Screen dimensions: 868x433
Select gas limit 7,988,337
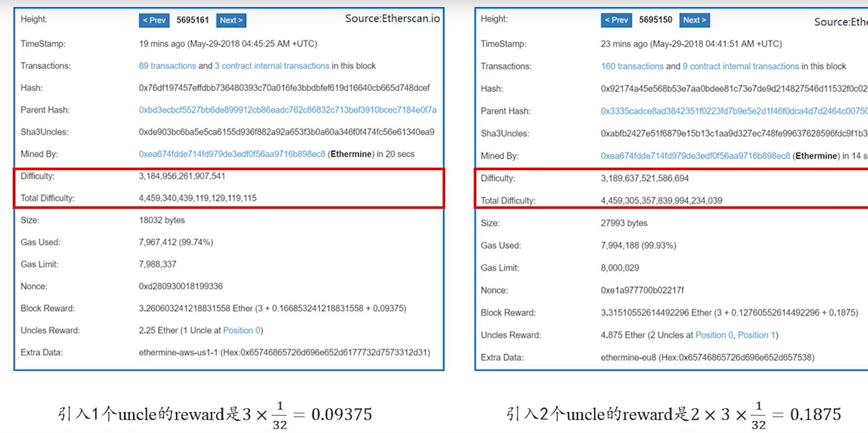tap(157, 265)
